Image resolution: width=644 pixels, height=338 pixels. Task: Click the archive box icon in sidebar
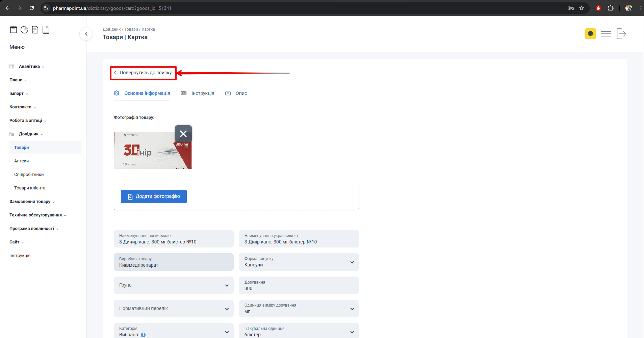[14, 30]
